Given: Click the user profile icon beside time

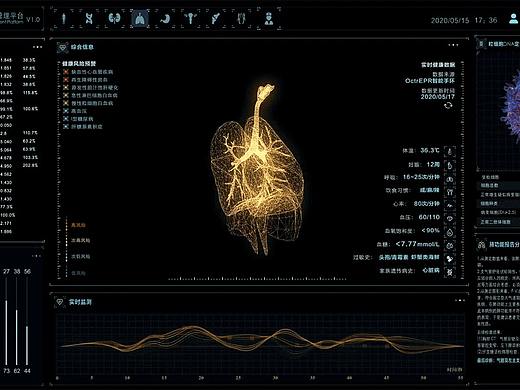Looking at the screenshot, I should 513,18.
